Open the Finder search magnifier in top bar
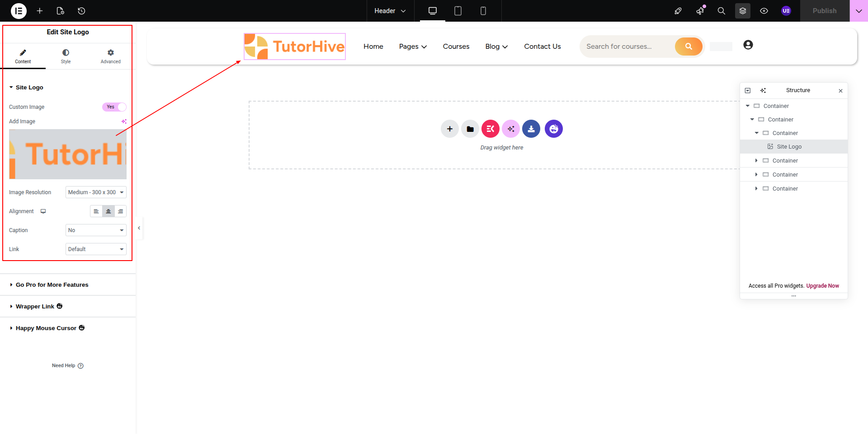This screenshot has width=868, height=434. [x=721, y=11]
